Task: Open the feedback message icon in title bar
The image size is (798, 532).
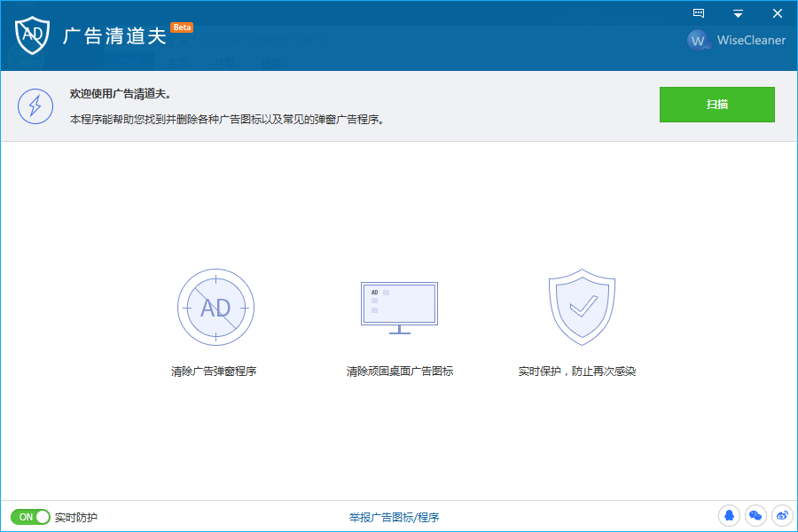Action: coord(699,13)
